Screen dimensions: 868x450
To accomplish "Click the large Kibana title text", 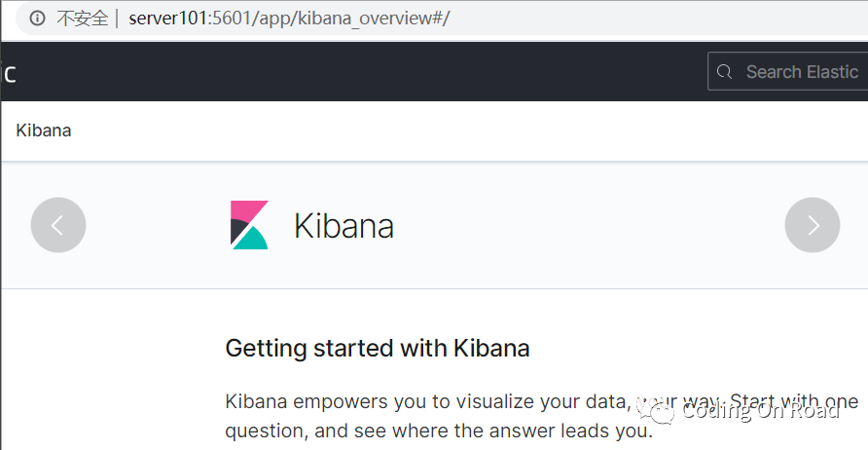I will (x=344, y=226).
